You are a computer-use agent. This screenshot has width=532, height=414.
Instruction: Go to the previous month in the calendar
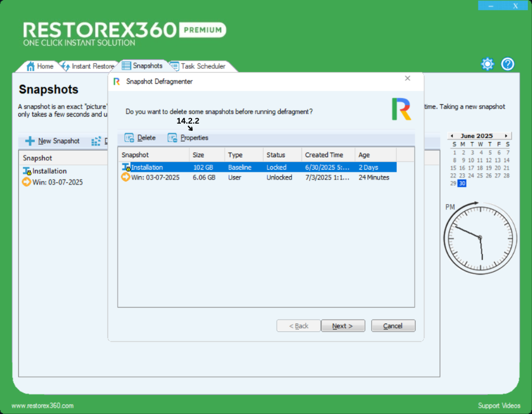(x=451, y=136)
